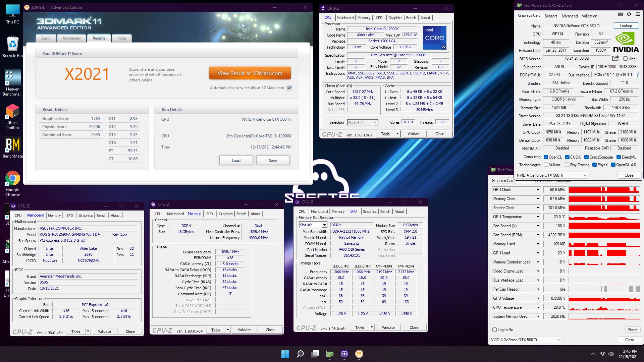Click the BIOS export share icon in GPU-Z

pyautogui.click(x=615, y=58)
